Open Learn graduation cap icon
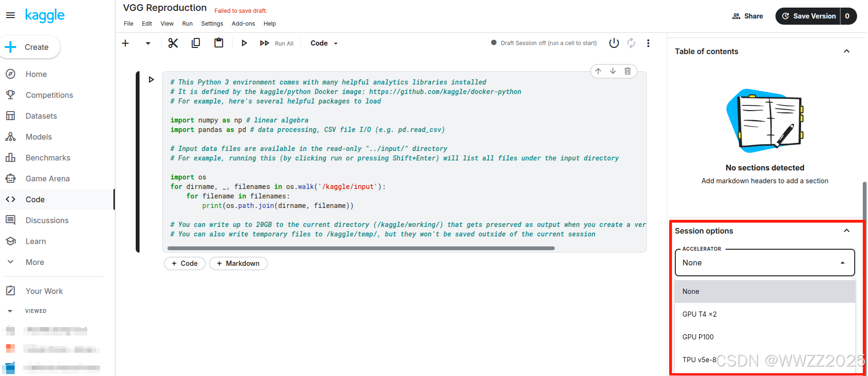 (x=10, y=241)
